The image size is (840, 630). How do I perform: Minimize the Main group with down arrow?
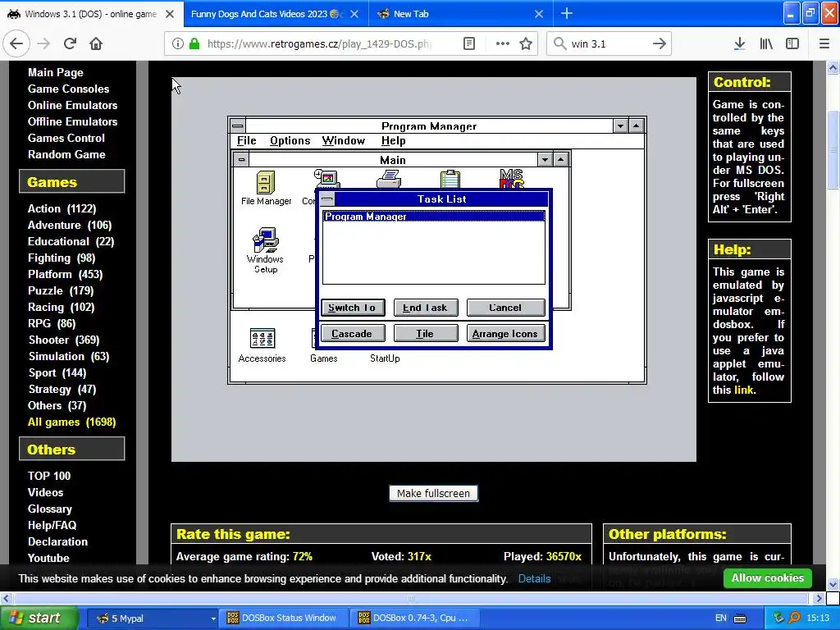tap(545, 160)
